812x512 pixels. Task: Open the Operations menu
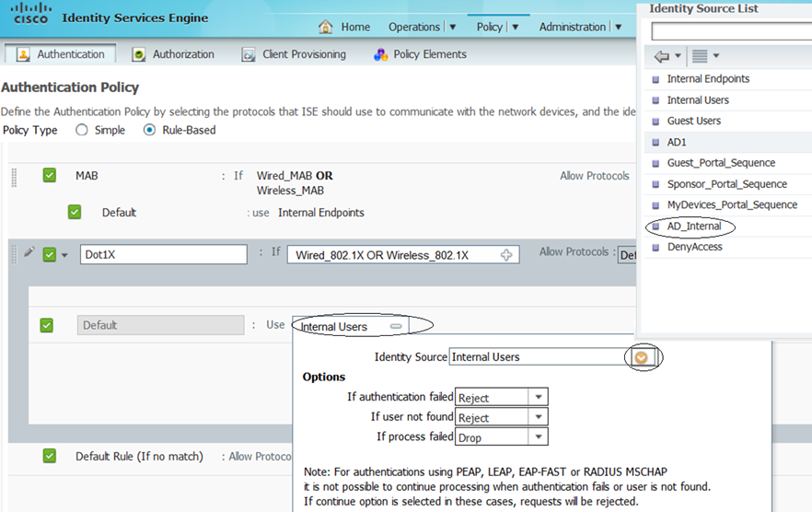422,27
